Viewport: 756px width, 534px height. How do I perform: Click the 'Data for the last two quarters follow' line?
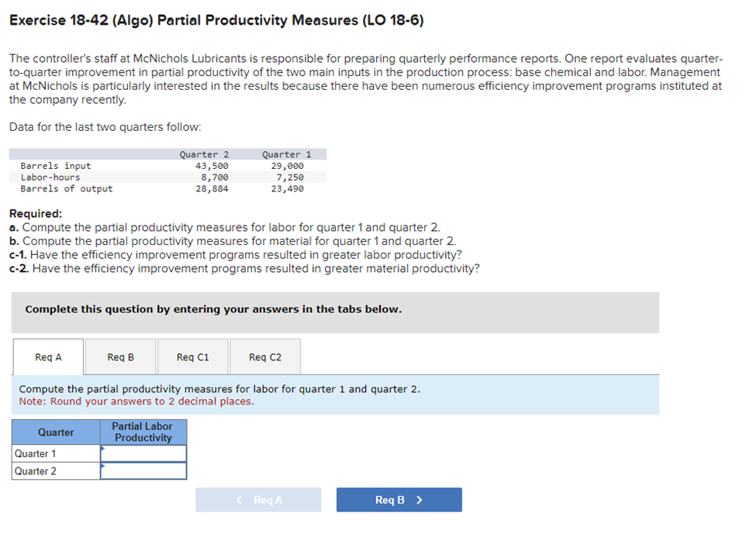105,127
